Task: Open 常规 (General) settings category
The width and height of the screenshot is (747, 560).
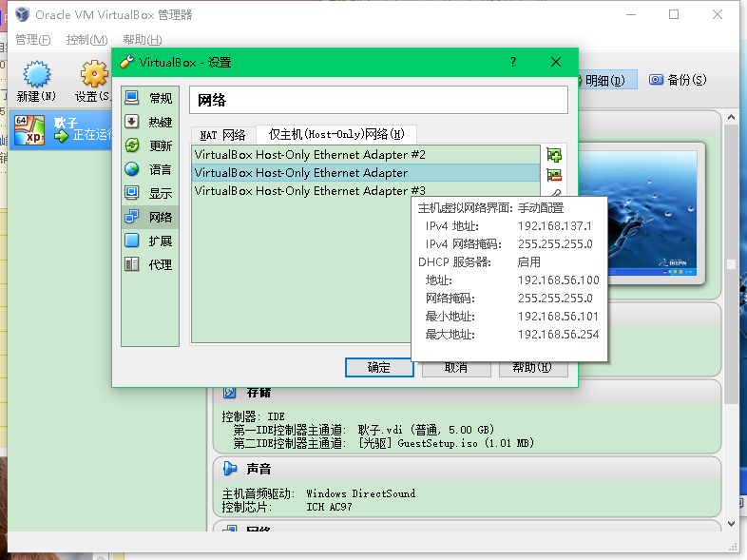Action: click(150, 98)
